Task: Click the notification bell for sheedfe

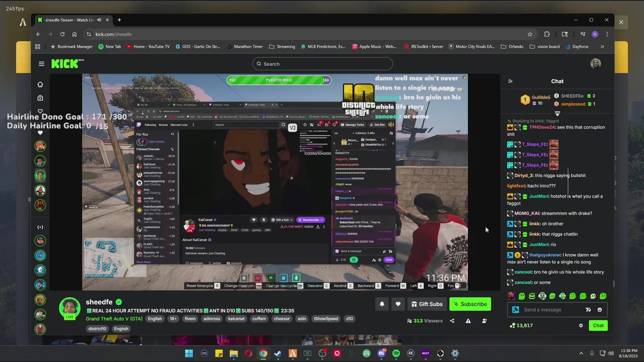Action: click(382, 304)
